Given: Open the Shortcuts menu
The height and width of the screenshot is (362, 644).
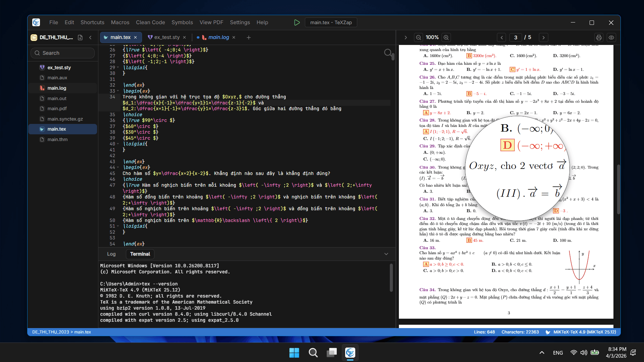Looking at the screenshot, I should 92,22.
